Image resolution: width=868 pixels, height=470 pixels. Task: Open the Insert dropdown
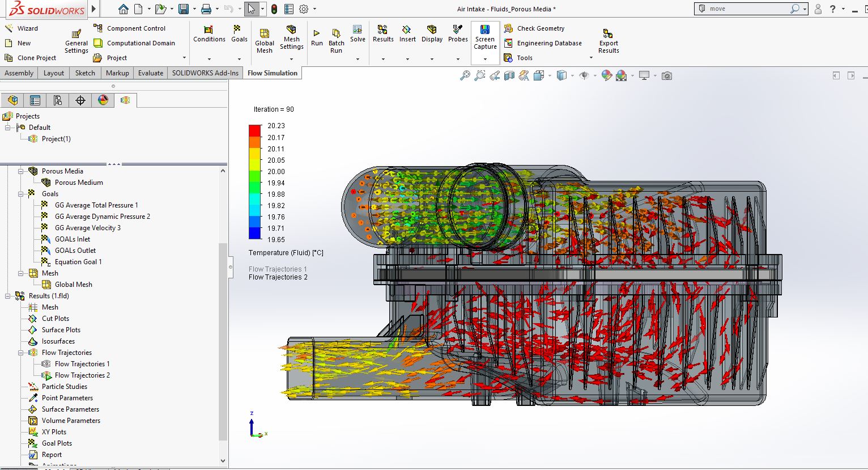[x=407, y=59]
